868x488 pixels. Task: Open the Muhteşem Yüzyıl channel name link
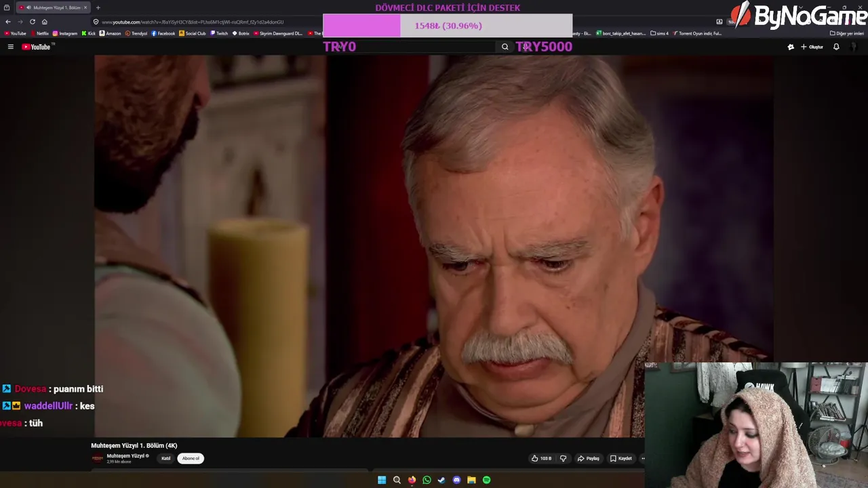tap(125, 456)
